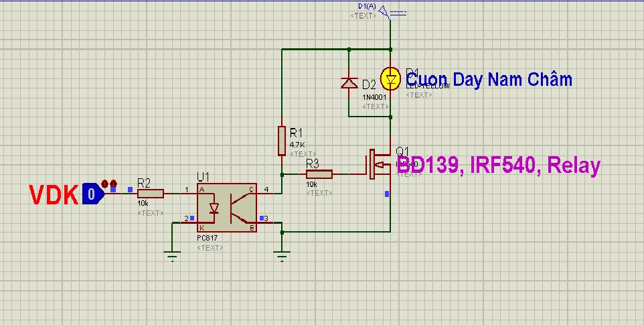644x325 pixels.
Task: Click the ground symbol under optocoupler cathode
Action: (173, 256)
